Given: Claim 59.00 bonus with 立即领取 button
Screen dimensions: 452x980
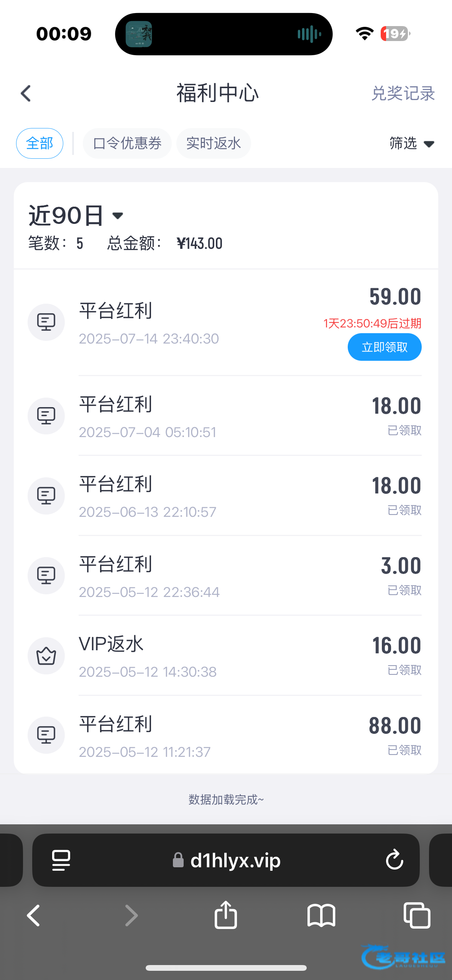Looking at the screenshot, I should click(385, 347).
